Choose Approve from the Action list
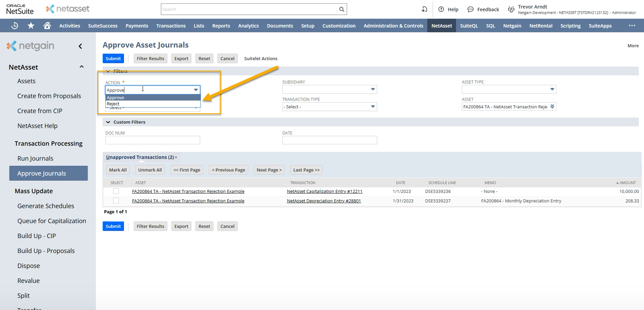 [153, 97]
